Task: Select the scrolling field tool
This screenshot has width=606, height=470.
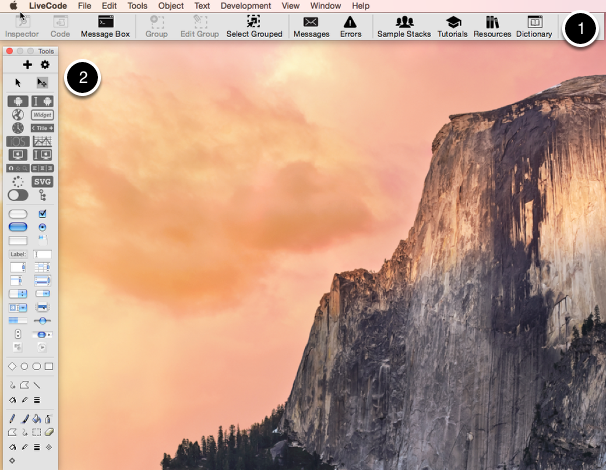Action: click(x=18, y=267)
